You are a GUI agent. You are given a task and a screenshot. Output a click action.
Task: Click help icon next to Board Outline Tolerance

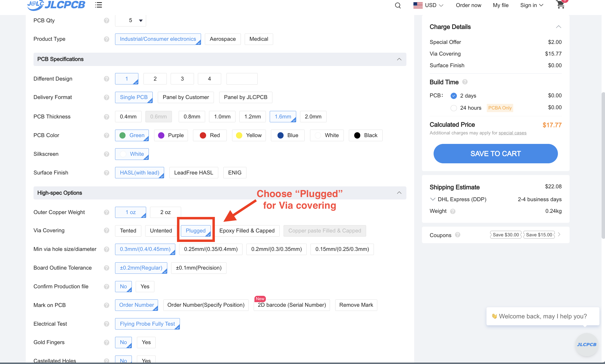point(107,268)
